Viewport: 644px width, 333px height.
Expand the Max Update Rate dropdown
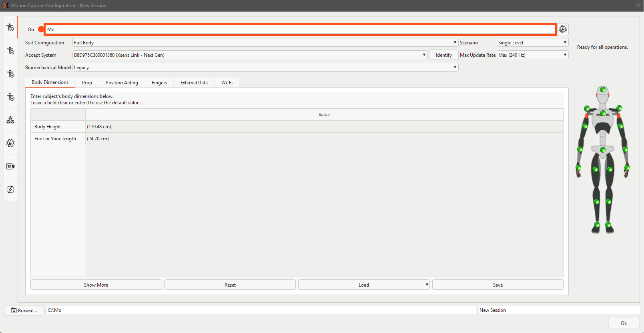[532, 55]
